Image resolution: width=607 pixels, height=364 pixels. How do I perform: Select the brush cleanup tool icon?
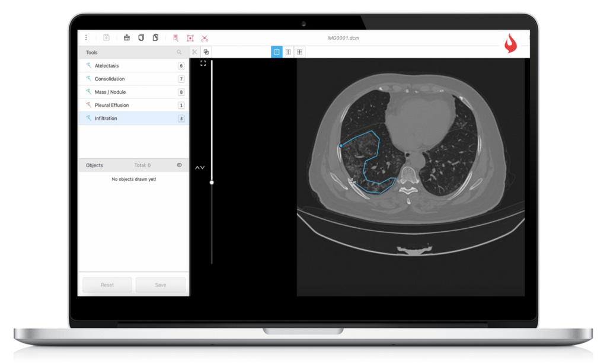click(x=127, y=37)
